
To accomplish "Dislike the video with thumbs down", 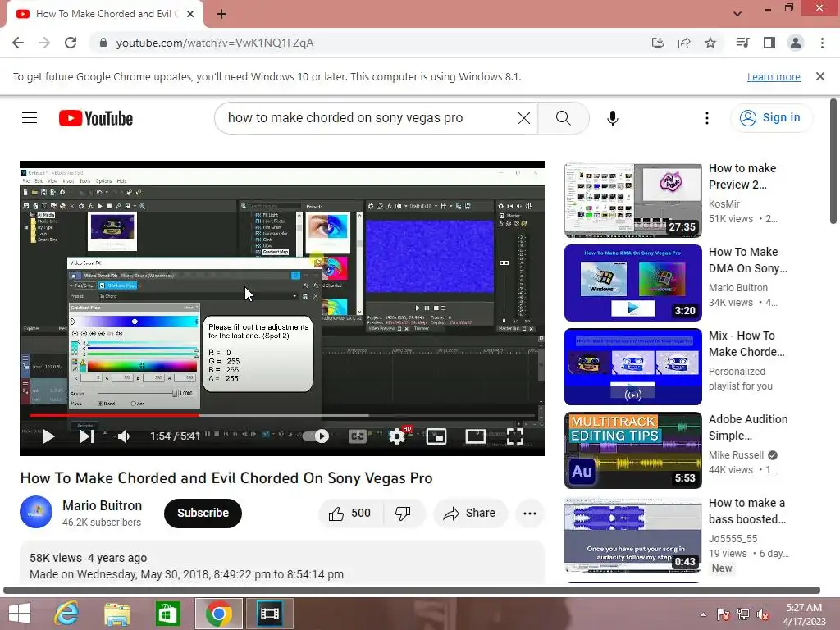I will [x=404, y=514].
